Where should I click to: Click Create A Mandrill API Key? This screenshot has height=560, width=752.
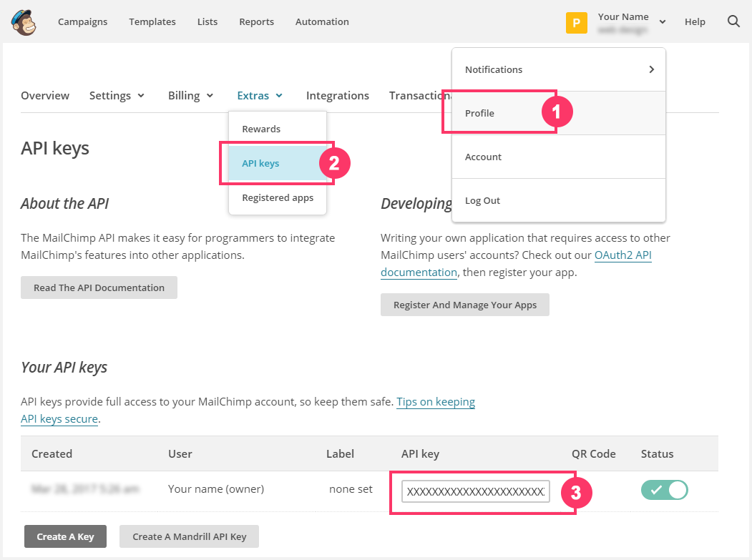(189, 536)
